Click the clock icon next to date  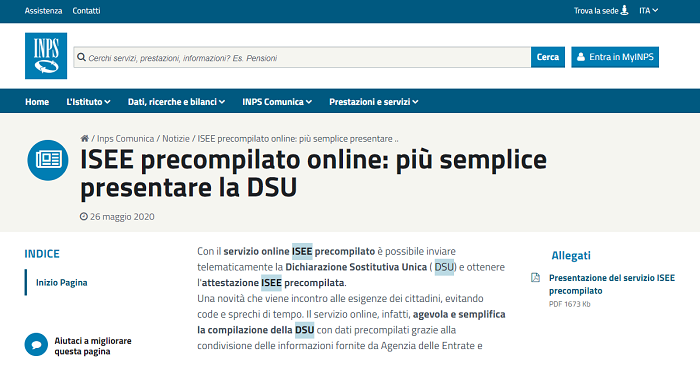coord(83,216)
